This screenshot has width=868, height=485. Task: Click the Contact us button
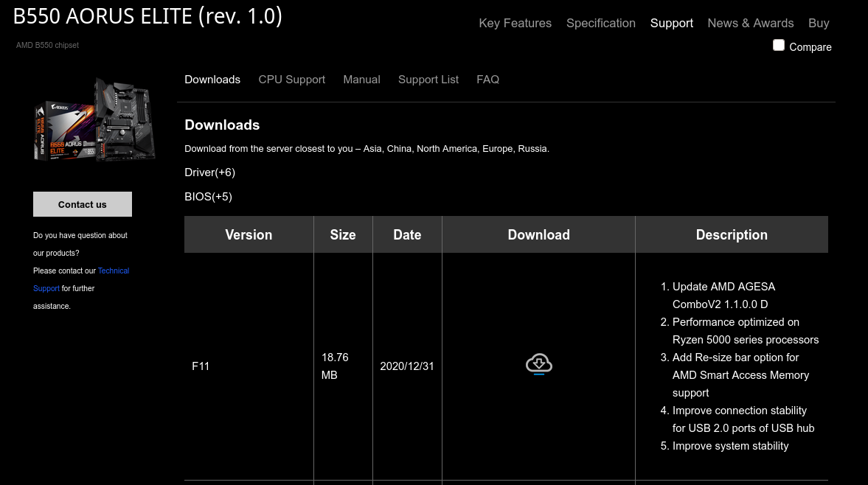83,205
